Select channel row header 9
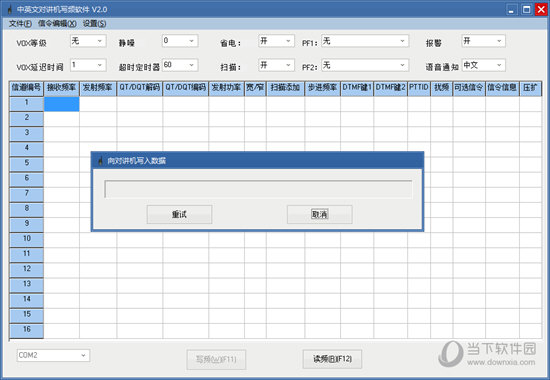Screen dimensions: 550x380 [26, 225]
